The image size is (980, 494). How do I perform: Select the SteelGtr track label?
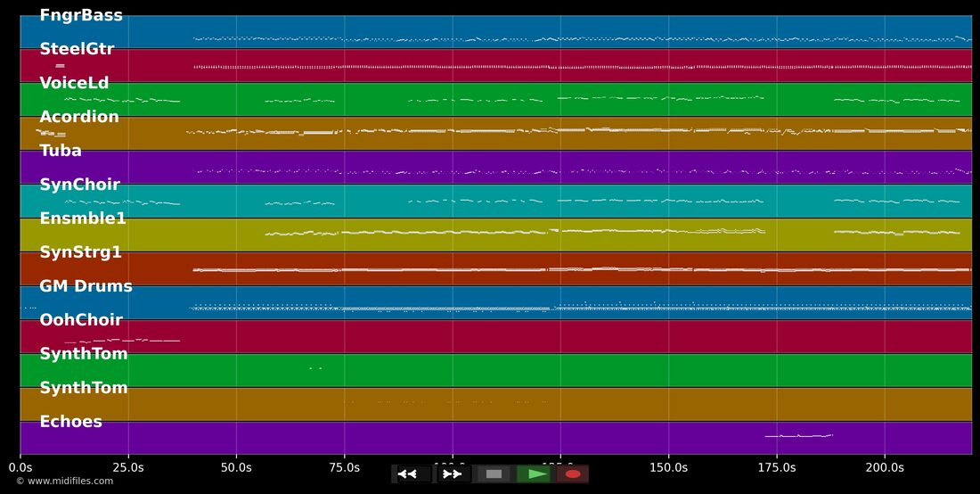77,49
